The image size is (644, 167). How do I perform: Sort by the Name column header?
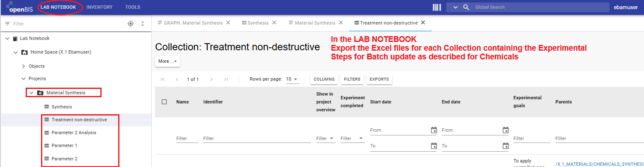click(182, 102)
